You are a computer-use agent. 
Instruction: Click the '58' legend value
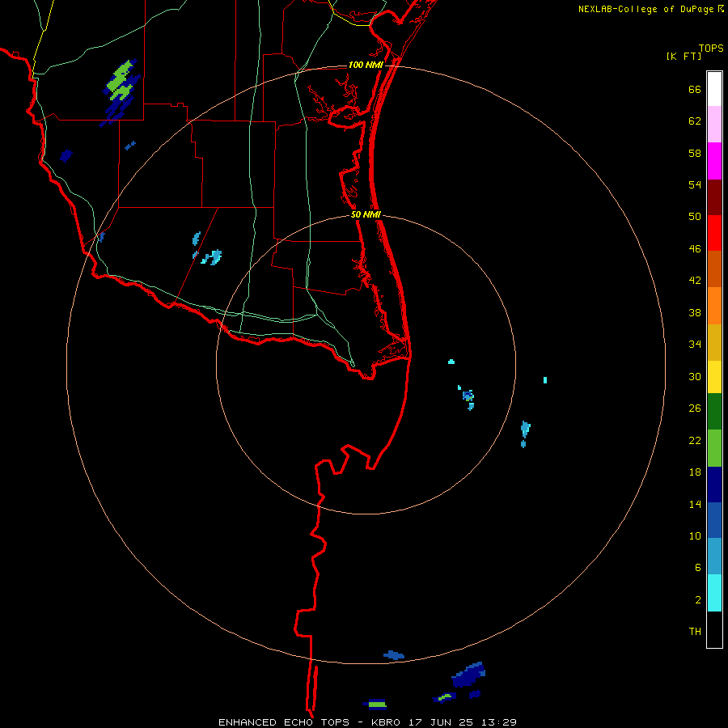[695, 153]
